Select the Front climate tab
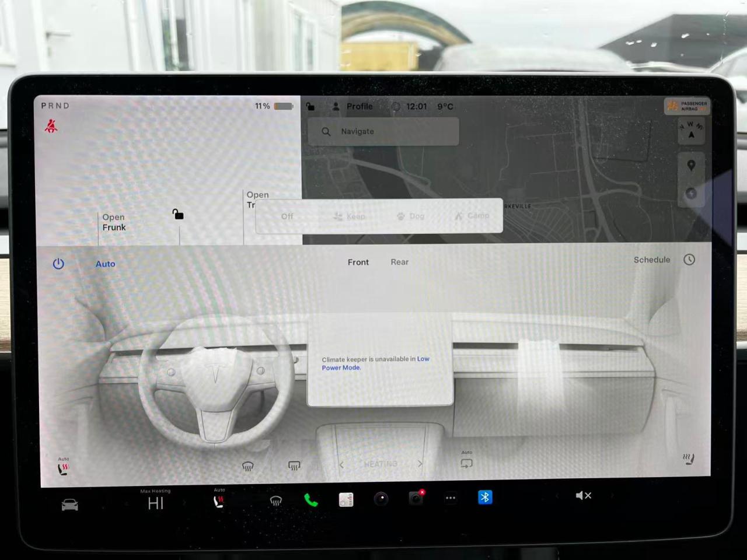Image resolution: width=747 pixels, height=560 pixels. click(358, 262)
